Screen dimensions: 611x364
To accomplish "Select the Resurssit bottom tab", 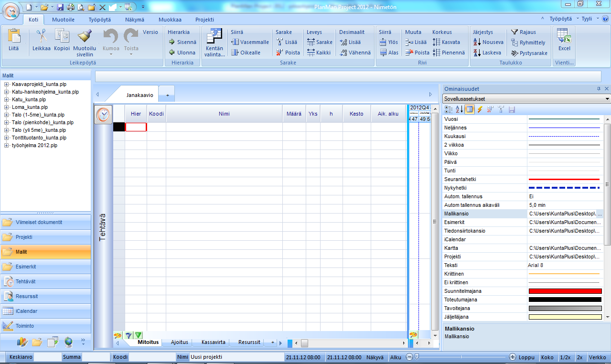I will pos(249,342).
